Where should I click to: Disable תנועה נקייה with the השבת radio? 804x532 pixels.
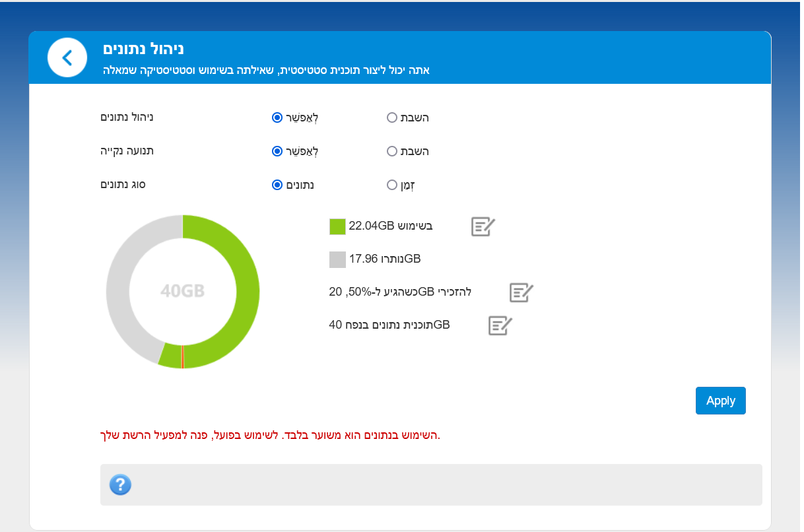(392, 151)
